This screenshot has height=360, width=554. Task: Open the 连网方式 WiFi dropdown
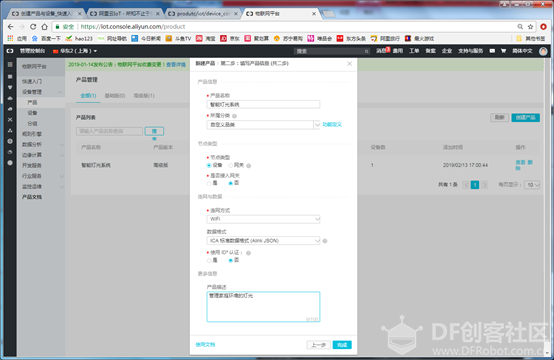pos(263,219)
